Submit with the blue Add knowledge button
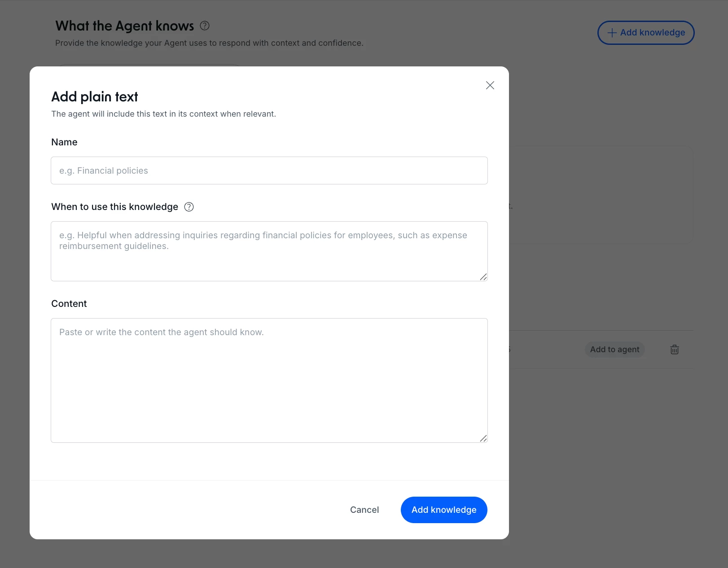 (444, 510)
